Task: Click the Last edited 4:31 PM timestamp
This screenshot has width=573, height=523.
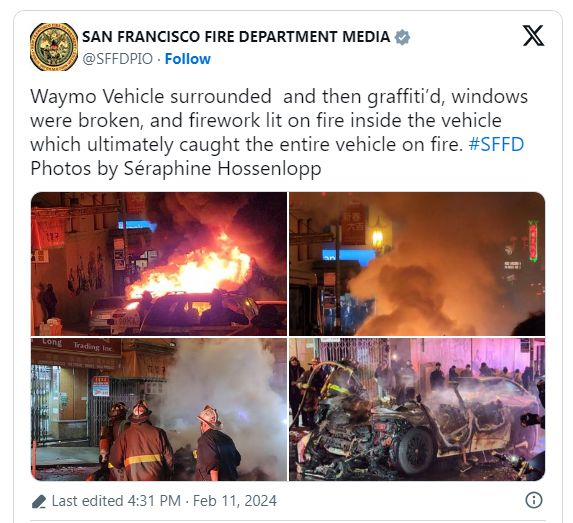Action: tap(116, 501)
